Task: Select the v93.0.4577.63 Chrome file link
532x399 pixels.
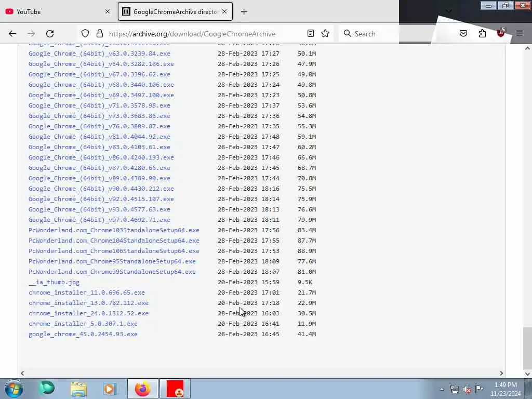Action: pos(99,209)
